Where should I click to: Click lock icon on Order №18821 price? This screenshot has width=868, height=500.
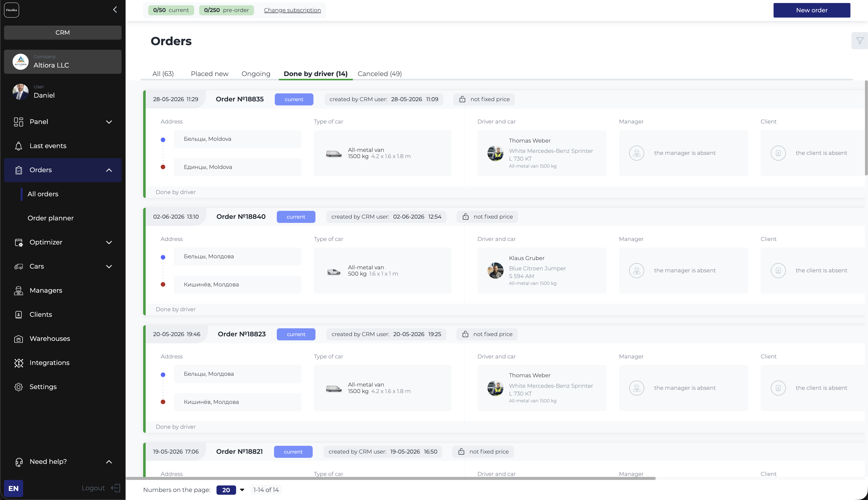click(461, 452)
